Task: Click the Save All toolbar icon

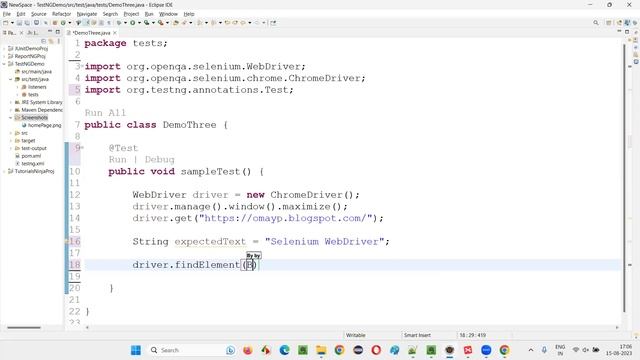Action: point(27,23)
